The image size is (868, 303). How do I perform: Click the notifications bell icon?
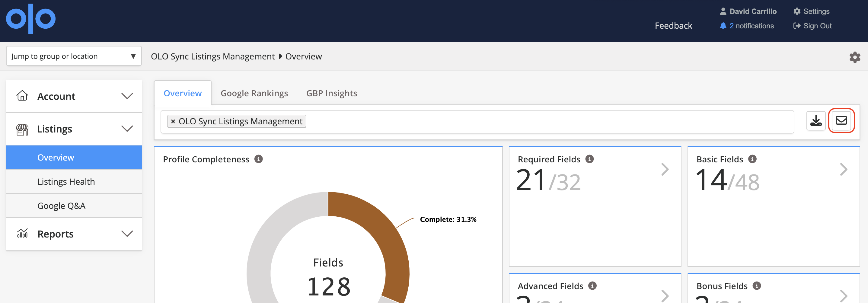click(x=723, y=26)
